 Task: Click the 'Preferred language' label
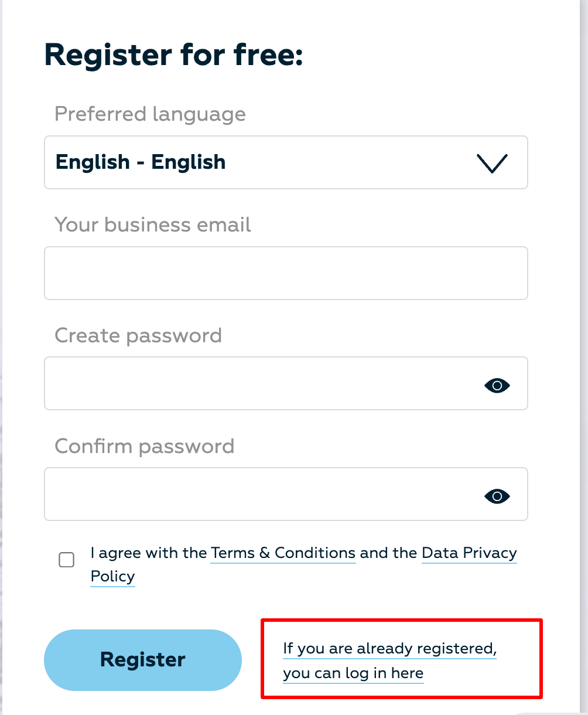[150, 114]
